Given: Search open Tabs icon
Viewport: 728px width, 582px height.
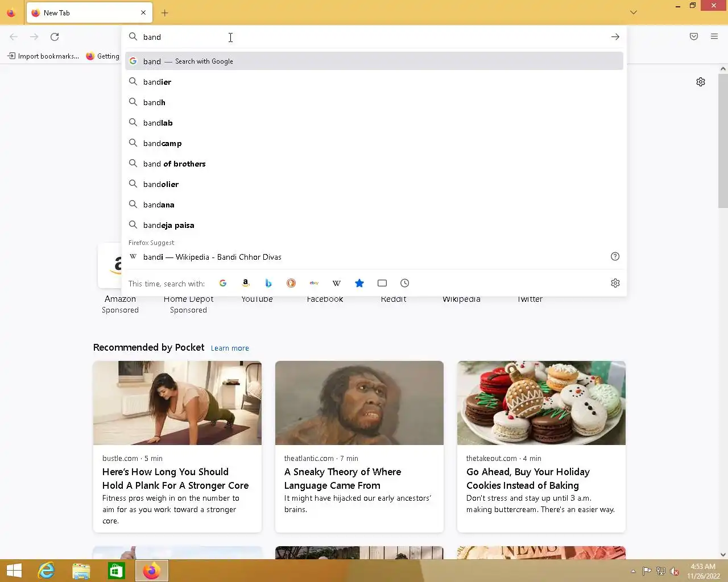Looking at the screenshot, I should pyautogui.click(x=382, y=283).
